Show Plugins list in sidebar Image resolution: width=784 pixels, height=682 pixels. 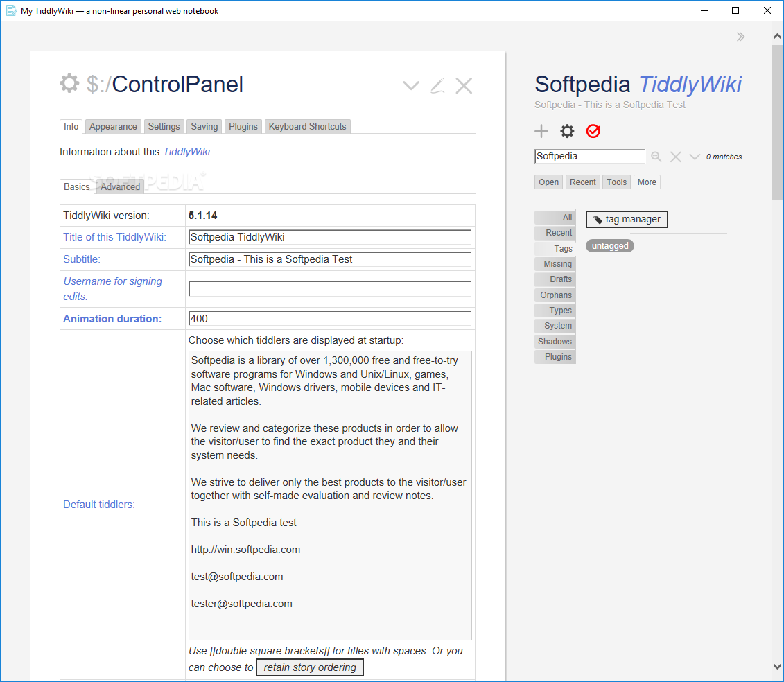(x=555, y=357)
